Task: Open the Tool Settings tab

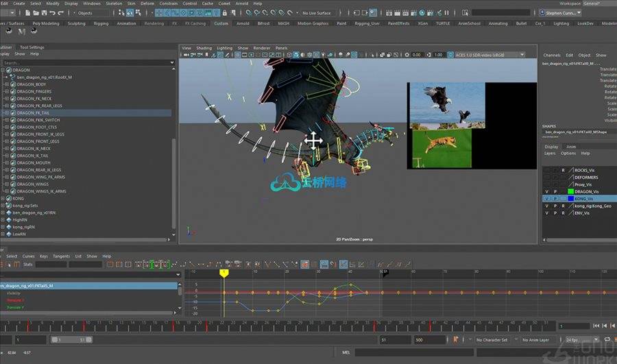Action: coord(32,47)
